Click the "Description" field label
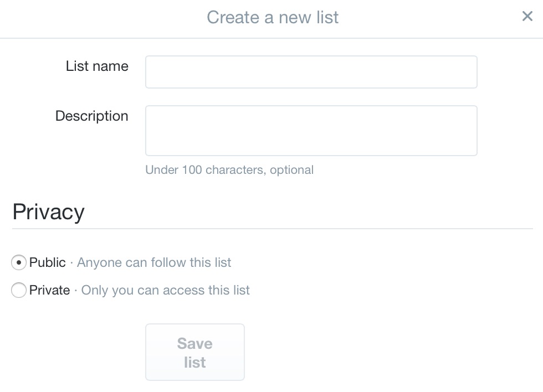 pos(91,116)
